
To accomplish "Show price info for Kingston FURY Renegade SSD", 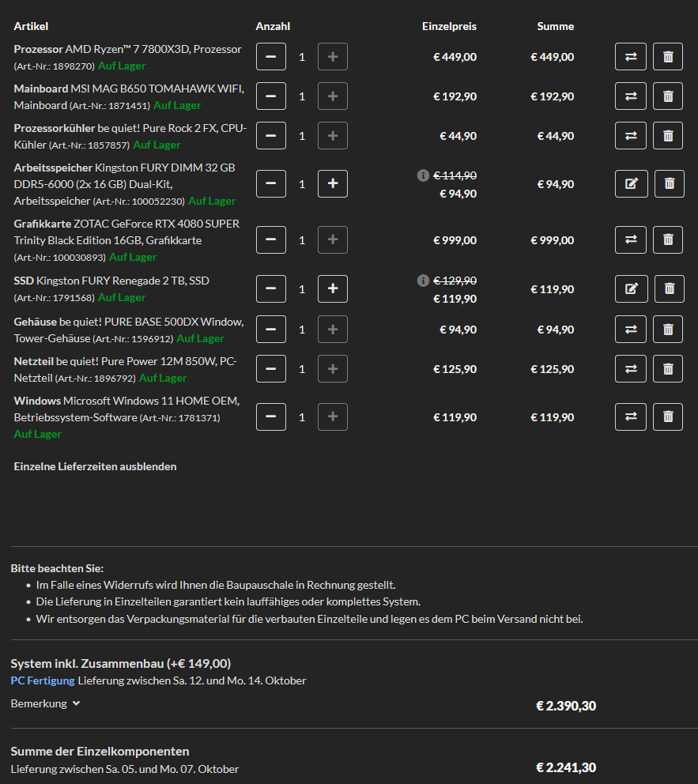I will click(423, 281).
